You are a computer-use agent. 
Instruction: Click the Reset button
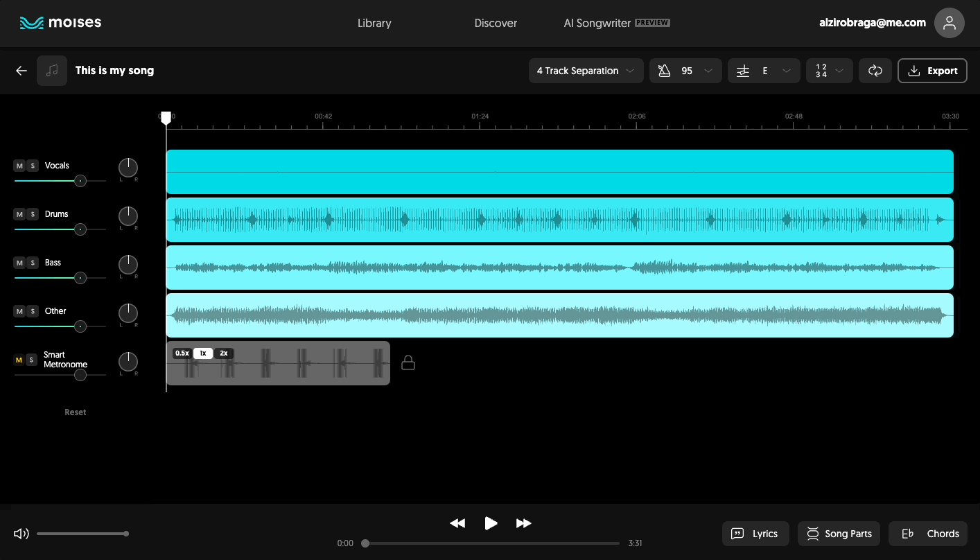click(x=76, y=412)
